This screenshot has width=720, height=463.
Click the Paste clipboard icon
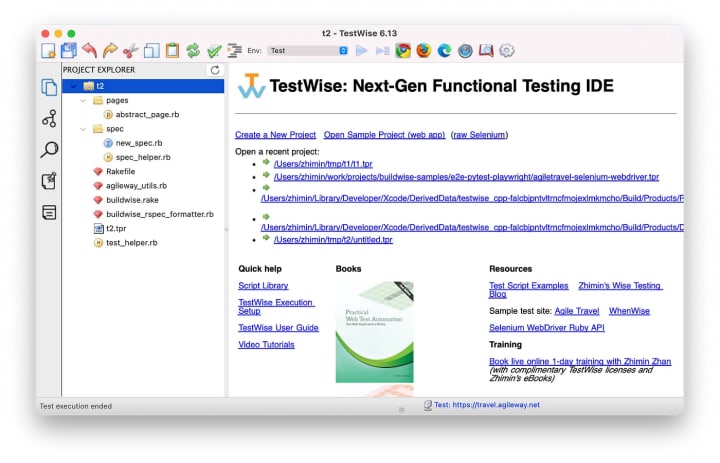coord(172,51)
